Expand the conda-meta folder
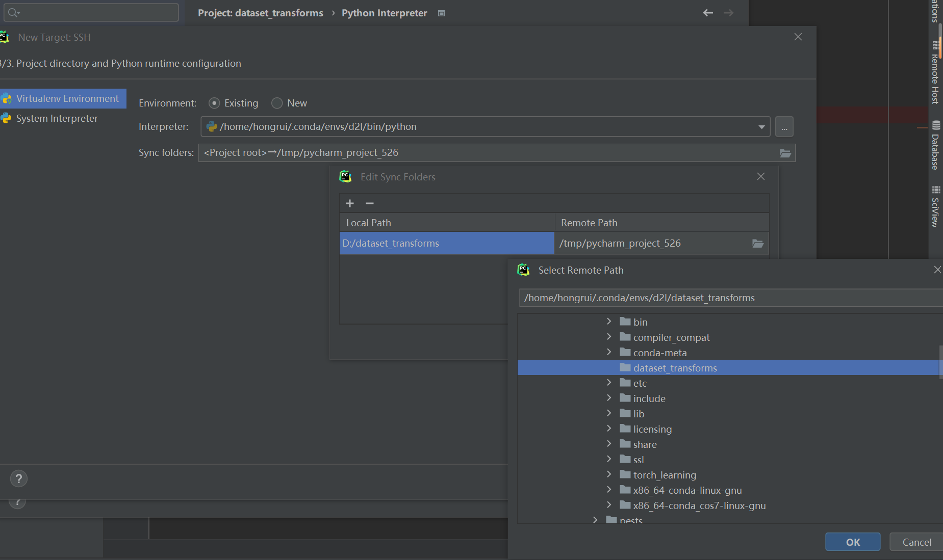The height and width of the screenshot is (560, 943). point(609,352)
